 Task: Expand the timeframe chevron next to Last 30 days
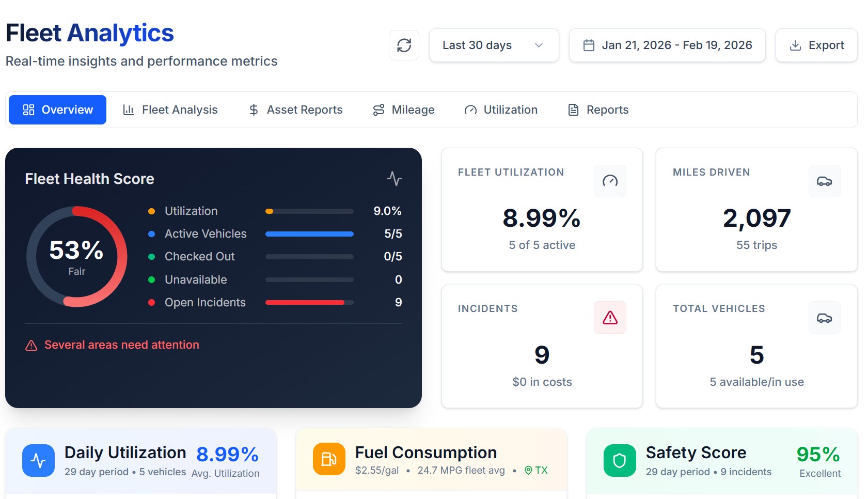pyautogui.click(x=539, y=45)
